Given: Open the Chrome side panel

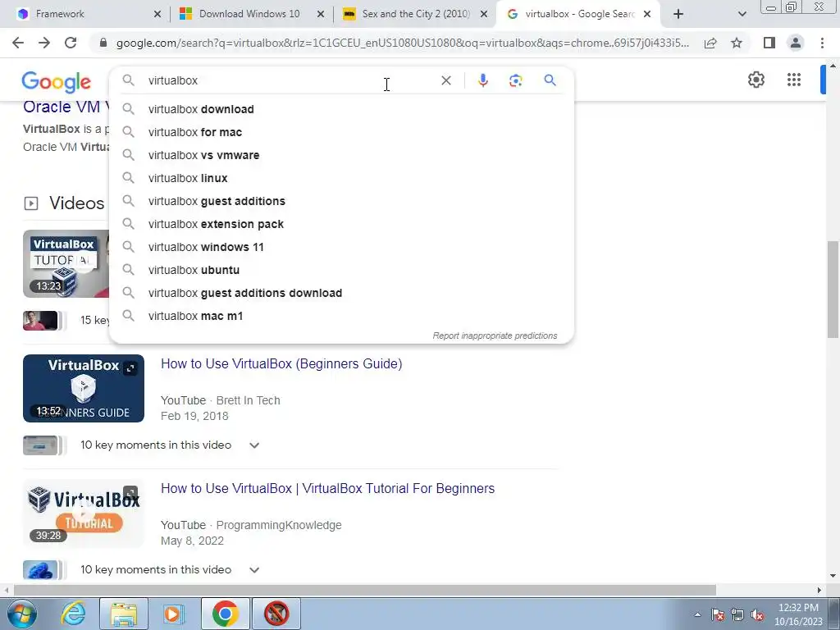Looking at the screenshot, I should click(769, 43).
